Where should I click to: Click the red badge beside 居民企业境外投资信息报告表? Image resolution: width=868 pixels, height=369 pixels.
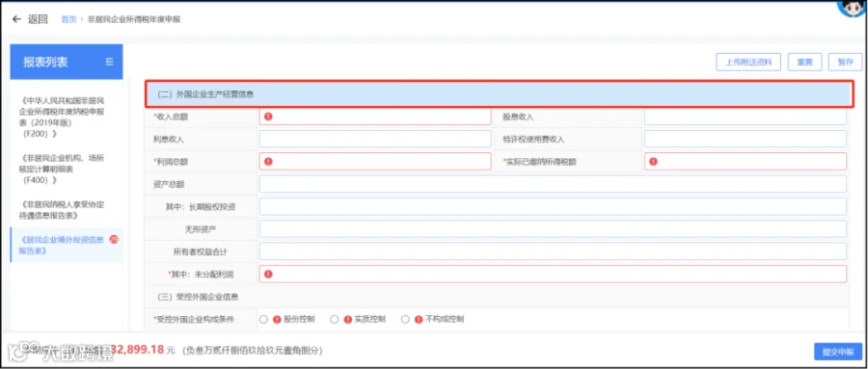tap(115, 239)
